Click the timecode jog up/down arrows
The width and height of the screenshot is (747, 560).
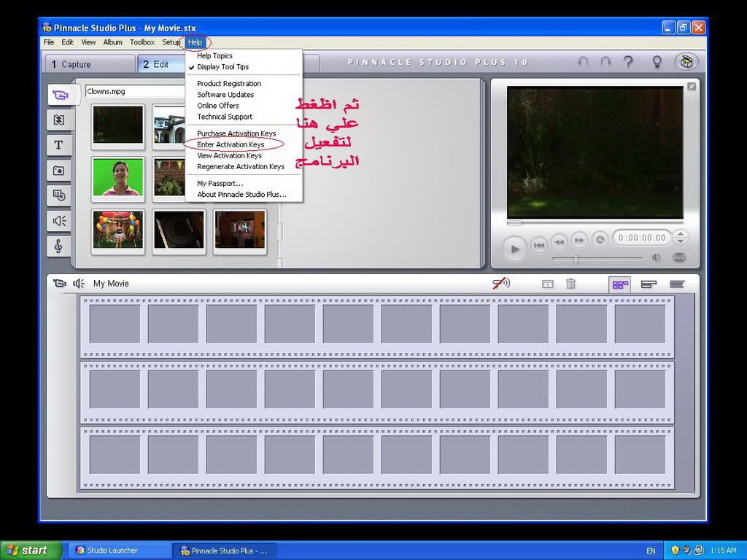681,237
